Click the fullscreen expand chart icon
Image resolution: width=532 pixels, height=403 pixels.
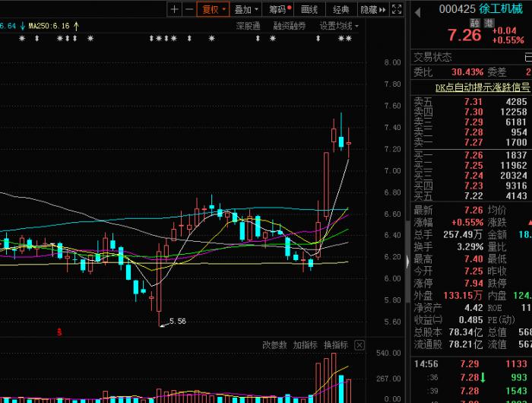tap(398, 9)
